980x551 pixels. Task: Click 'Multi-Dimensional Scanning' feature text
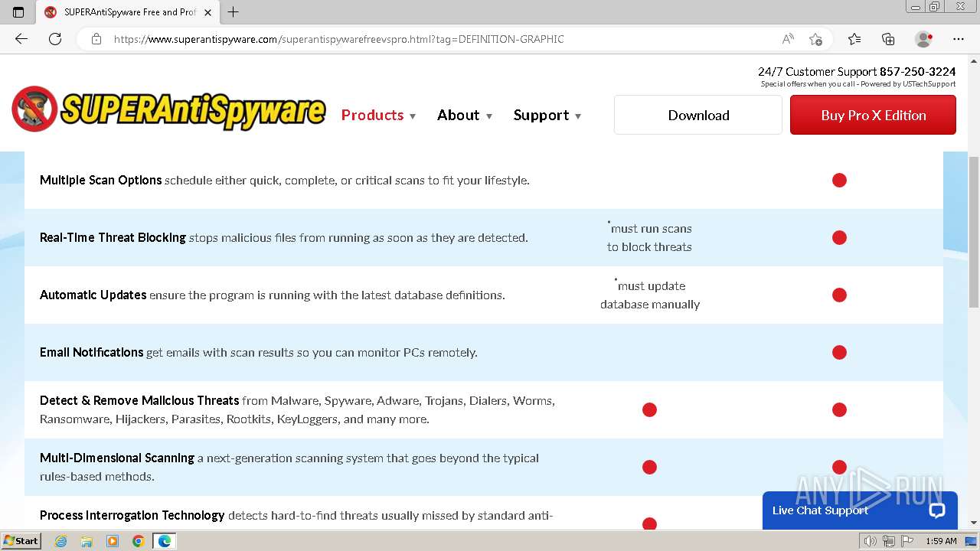(x=117, y=458)
